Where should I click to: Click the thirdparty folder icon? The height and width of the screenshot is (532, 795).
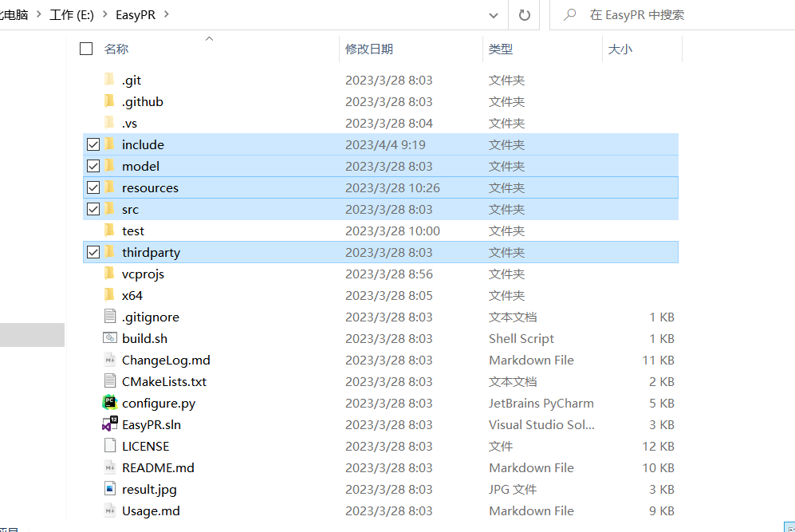tap(109, 252)
